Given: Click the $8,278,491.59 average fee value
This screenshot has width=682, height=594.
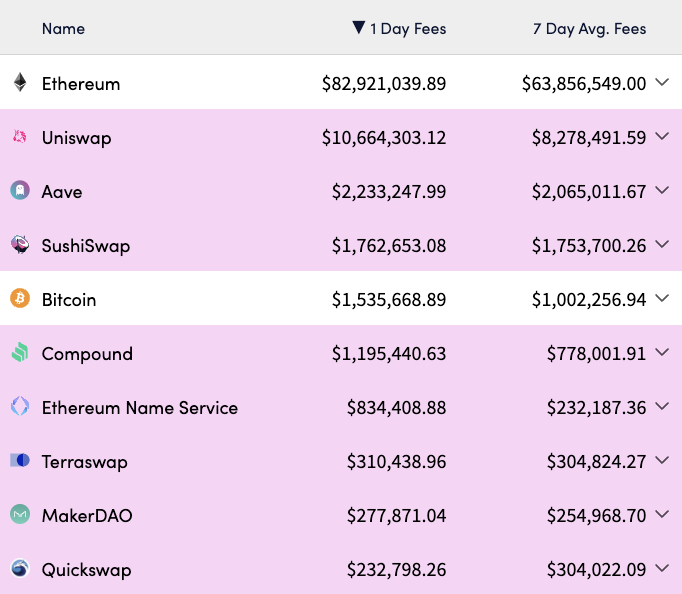Looking at the screenshot, I should click(589, 138).
